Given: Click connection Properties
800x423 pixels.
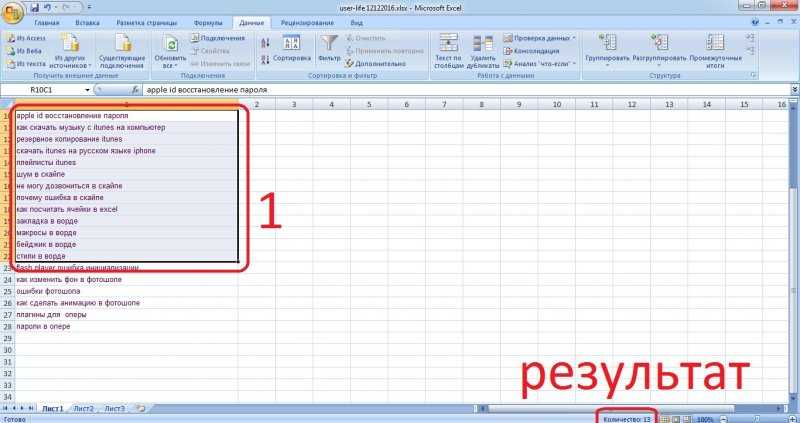Looking at the screenshot, I should click(x=211, y=51).
